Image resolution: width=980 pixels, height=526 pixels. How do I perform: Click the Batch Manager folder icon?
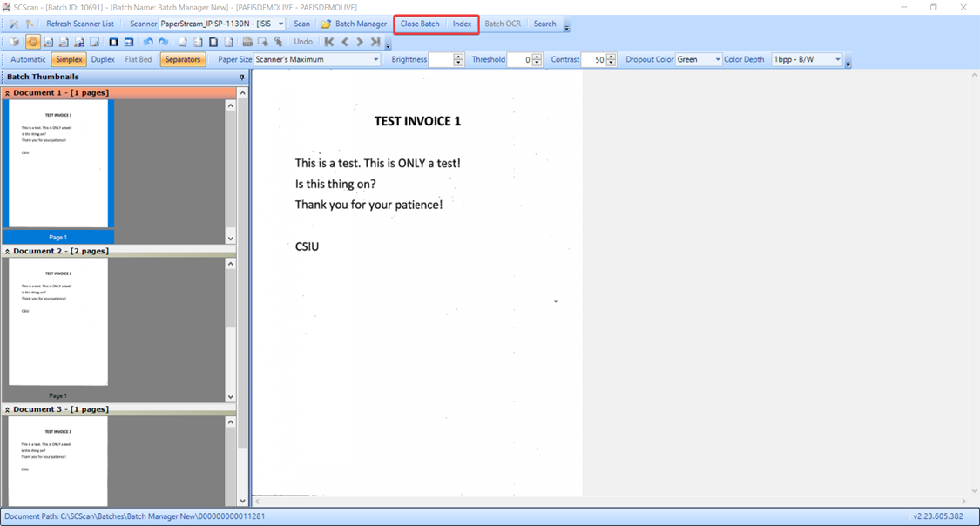click(x=327, y=24)
